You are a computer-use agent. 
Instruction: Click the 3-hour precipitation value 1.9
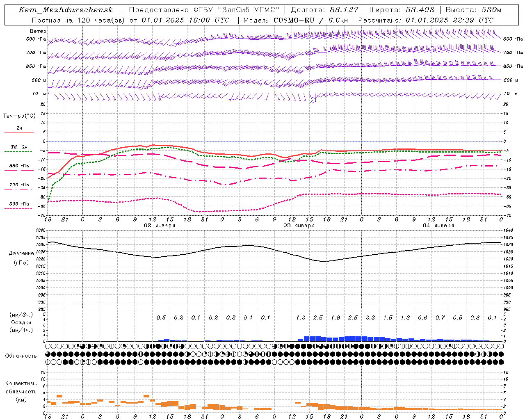pos(336,317)
